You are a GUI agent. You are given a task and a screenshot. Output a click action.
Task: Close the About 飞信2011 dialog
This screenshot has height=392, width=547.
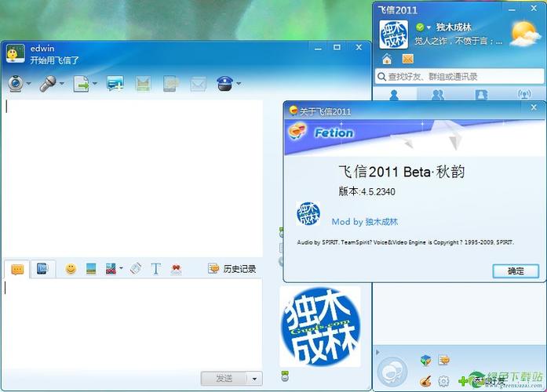[534, 107]
